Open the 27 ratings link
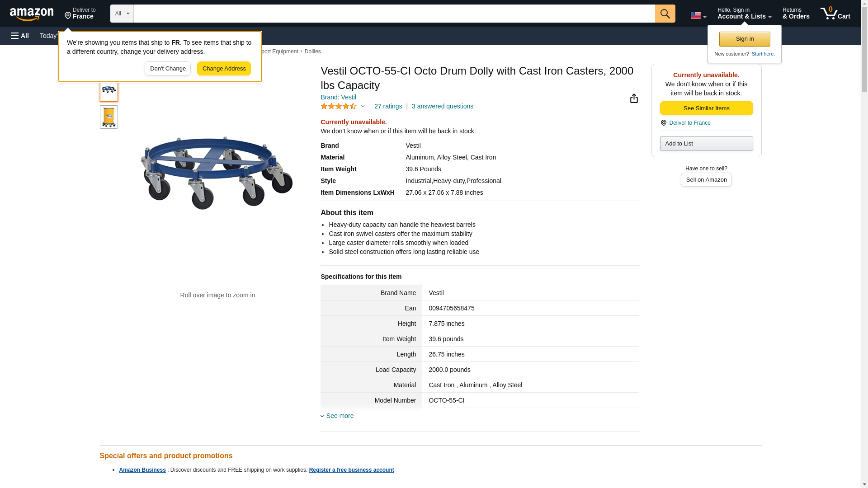The image size is (868, 488). [x=388, y=107]
